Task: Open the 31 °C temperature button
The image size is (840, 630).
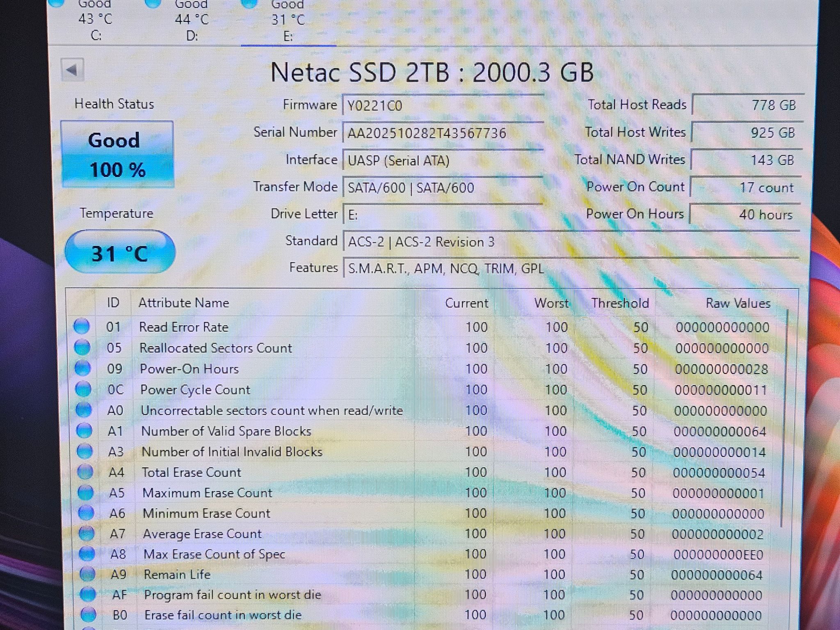Action: point(119,252)
